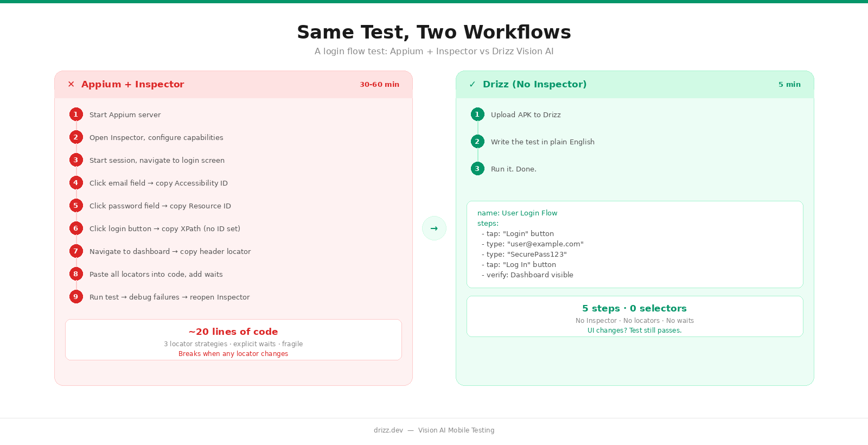Click red step circle 2 for Open Inspector
The width and height of the screenshot is (868, 445).
coord(76,137)
